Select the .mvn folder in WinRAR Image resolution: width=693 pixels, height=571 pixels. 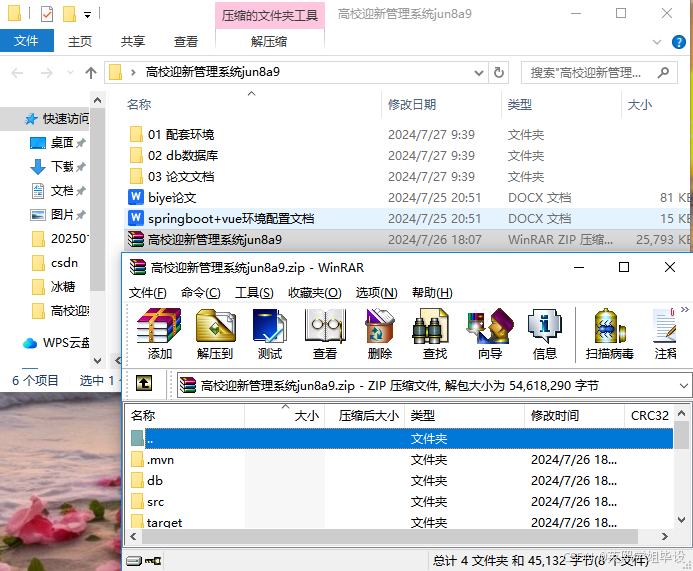(x=402, y=460)
